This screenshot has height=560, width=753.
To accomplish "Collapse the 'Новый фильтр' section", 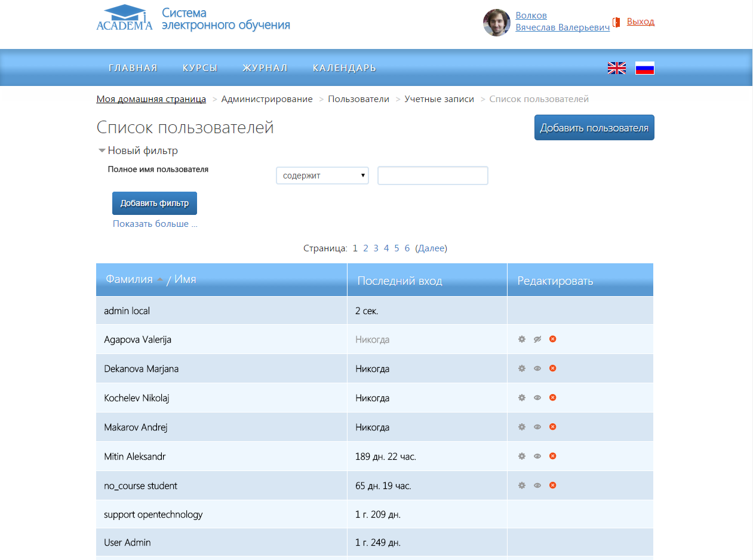I will click(x=138, y=151).
